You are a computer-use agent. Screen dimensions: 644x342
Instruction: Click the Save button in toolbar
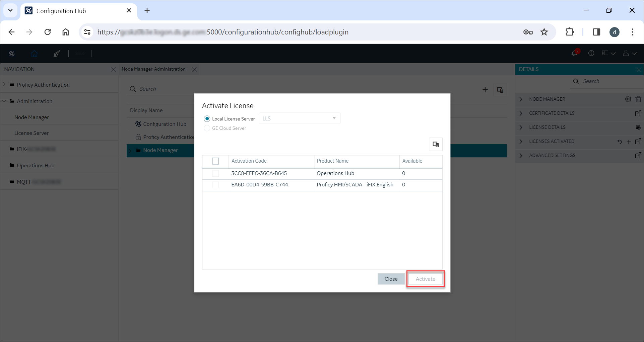click(80, 54)
